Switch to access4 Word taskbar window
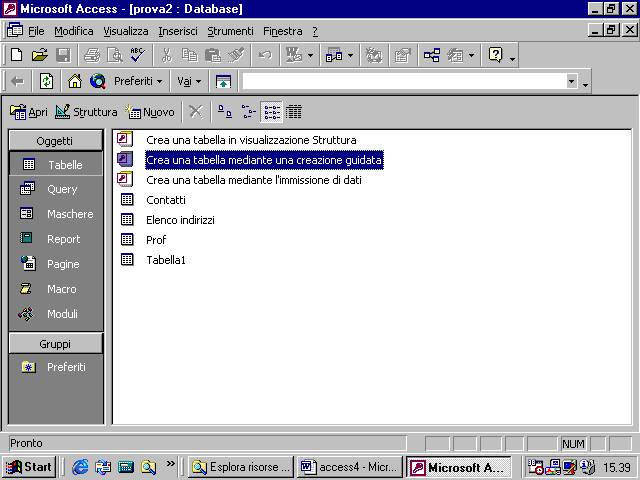Screen dimensions: 640x480 tap(349, 467)
